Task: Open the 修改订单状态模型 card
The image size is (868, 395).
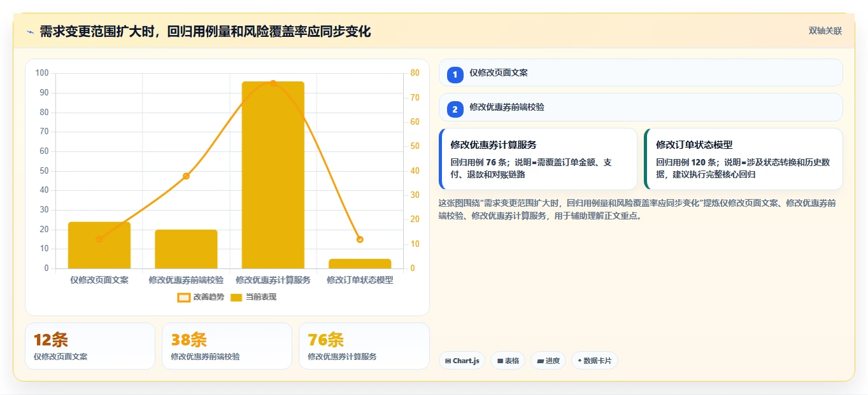Action: point(743,159)
